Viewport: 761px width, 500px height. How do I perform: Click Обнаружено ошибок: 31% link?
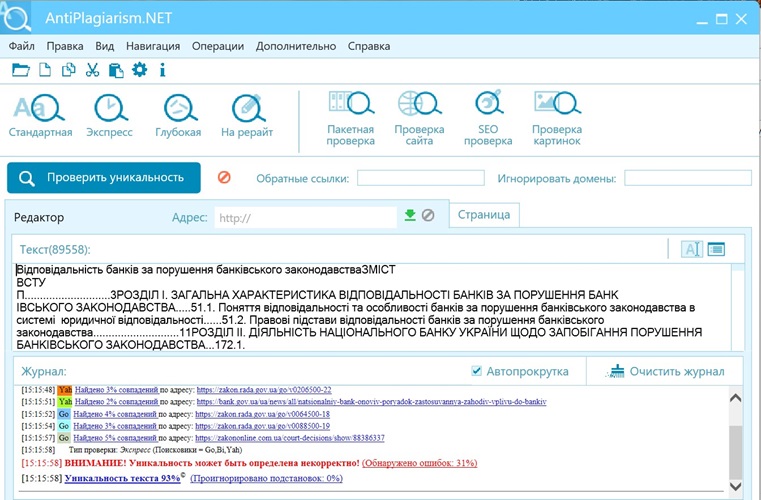[x=420, y=463]
